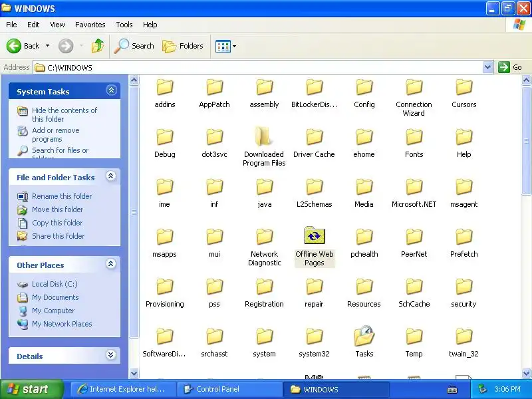Click Move this folder link

pyautogui.click(x=57, y=209)
